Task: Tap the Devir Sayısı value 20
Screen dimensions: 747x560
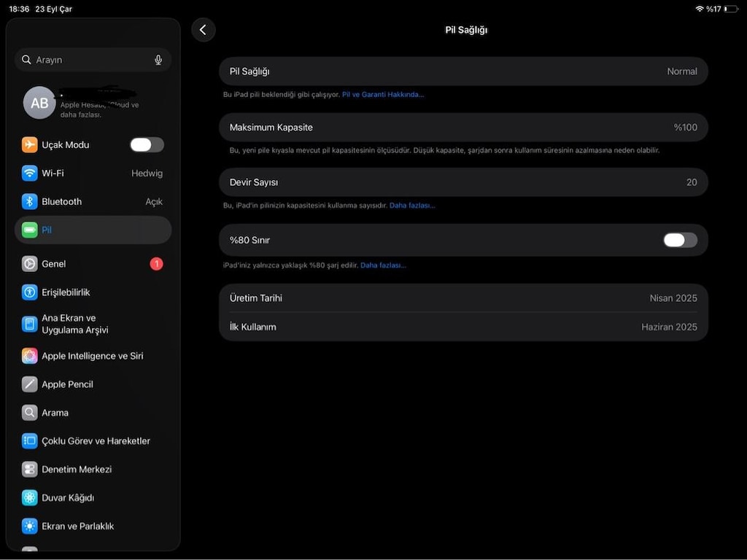Action: click(692, 182)
